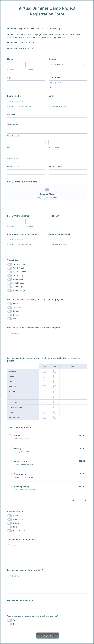Click the Phone Number input field
Image resolution: width=94 pixels, height=644 pixels.
click(x=26, y=101)
